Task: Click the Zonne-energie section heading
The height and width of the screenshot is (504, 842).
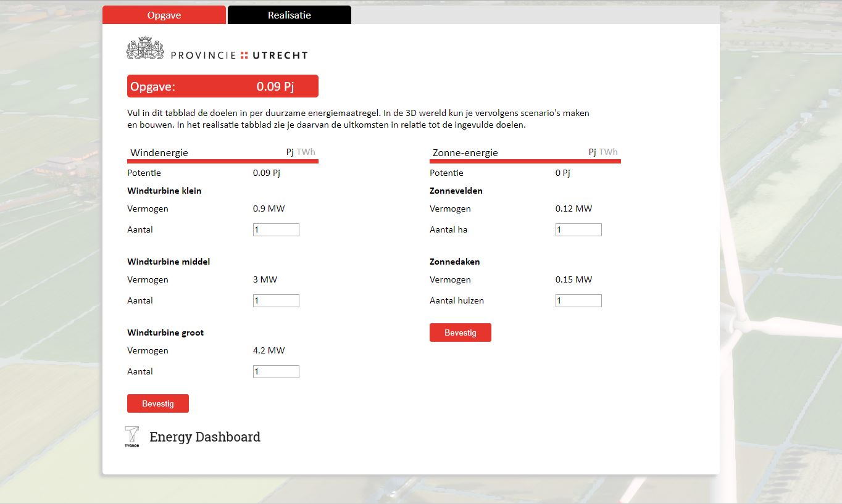Action: 465,152
